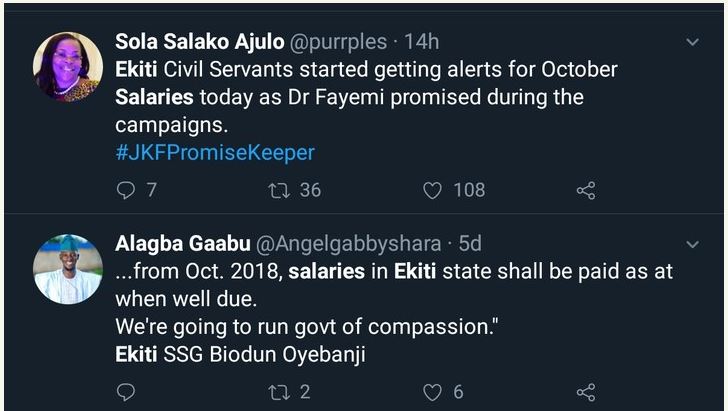View Sola Salako Ajulo's profile picture
The height and width of the screenshot is (411, 728).
[68, 67]
